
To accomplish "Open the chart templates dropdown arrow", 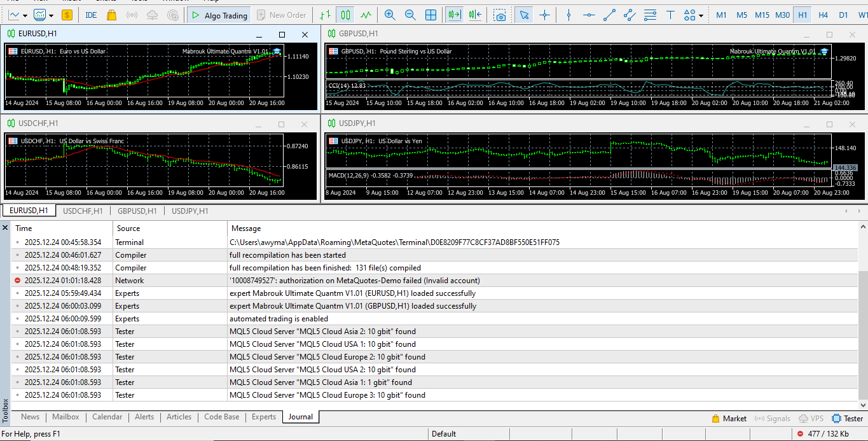I will pyautogui.click(x=52, y=15).
